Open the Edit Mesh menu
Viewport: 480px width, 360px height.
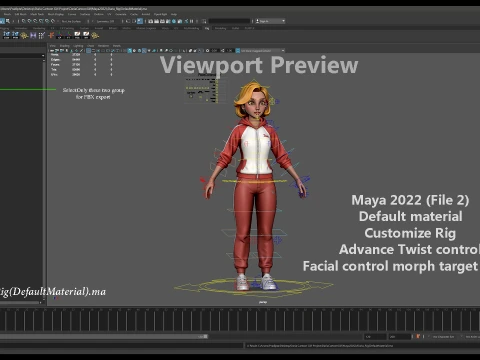[21, 14]
